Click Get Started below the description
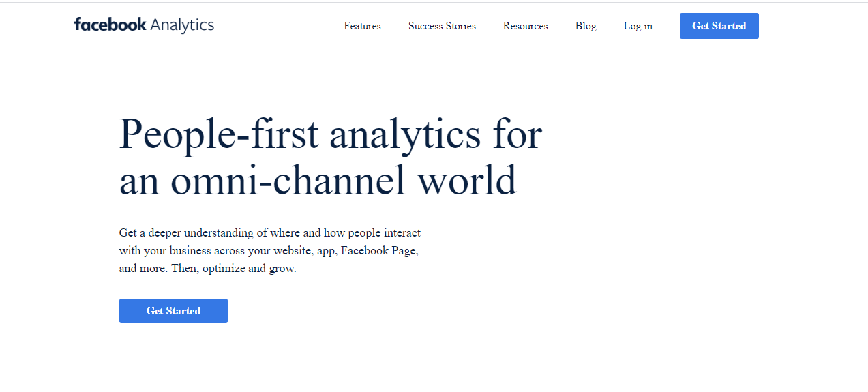The height and width of the screenshot is (392, 868). (x=173, y=311)
